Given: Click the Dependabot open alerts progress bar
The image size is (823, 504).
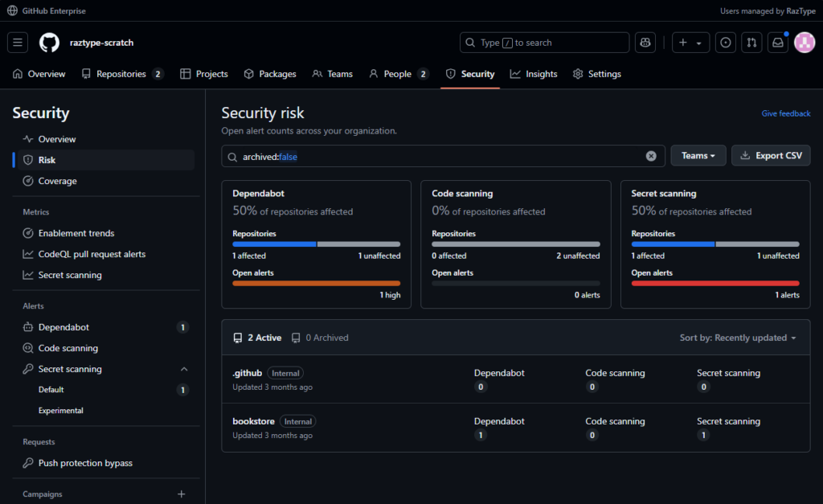Looking at the screenshot, I should click(x=316, y=283).
